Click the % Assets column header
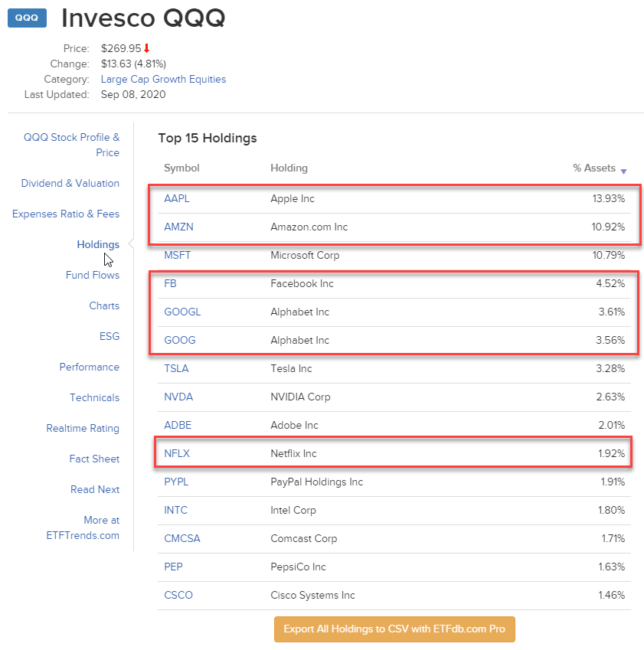This screenshot has height=650, width=644. click(594, 168)
